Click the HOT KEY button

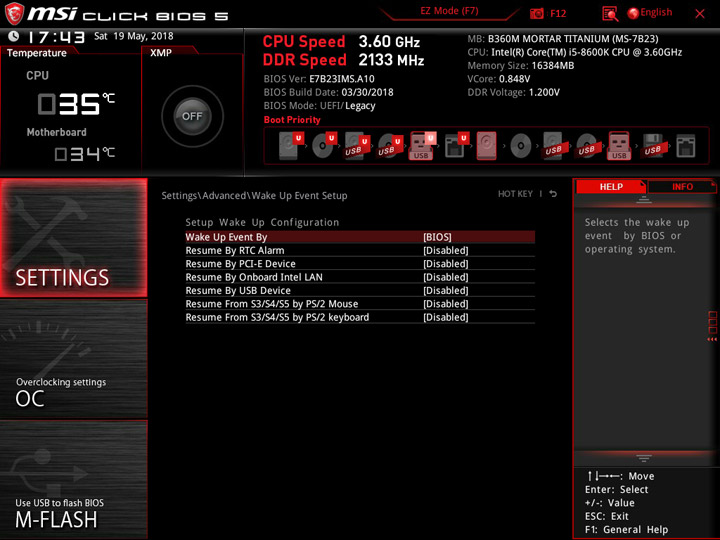tap(515, 194)
